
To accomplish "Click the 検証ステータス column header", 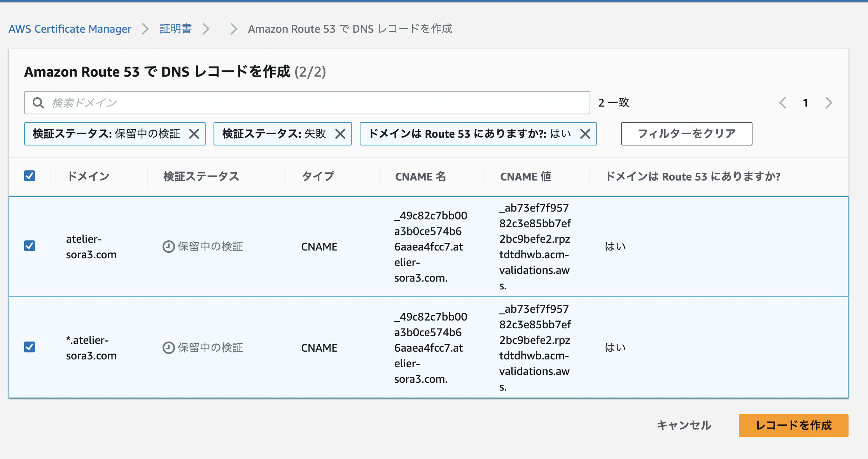I will click(201, 177).
